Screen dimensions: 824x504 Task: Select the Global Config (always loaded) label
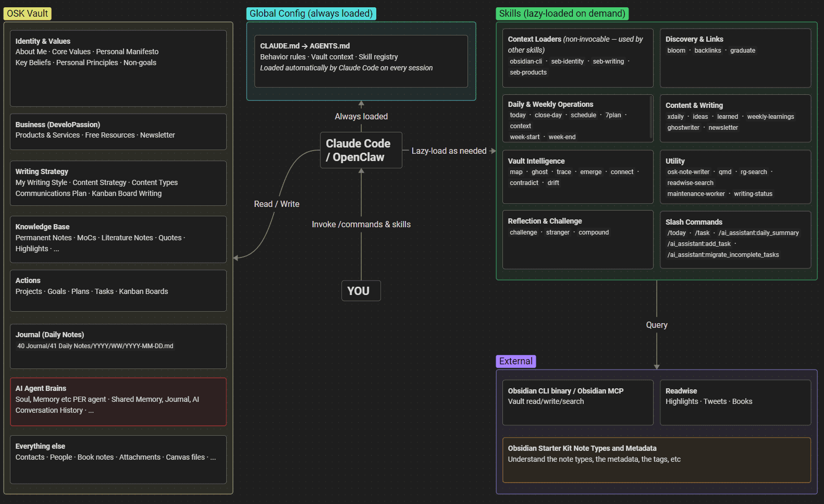[311, 14]
